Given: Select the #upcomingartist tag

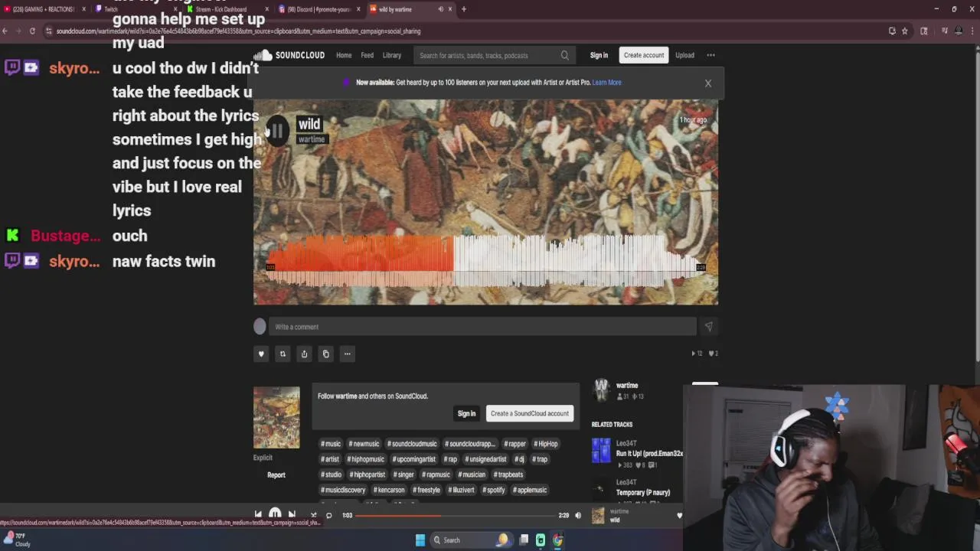Looking at the screenshot, I should click(x=414, y=459).
